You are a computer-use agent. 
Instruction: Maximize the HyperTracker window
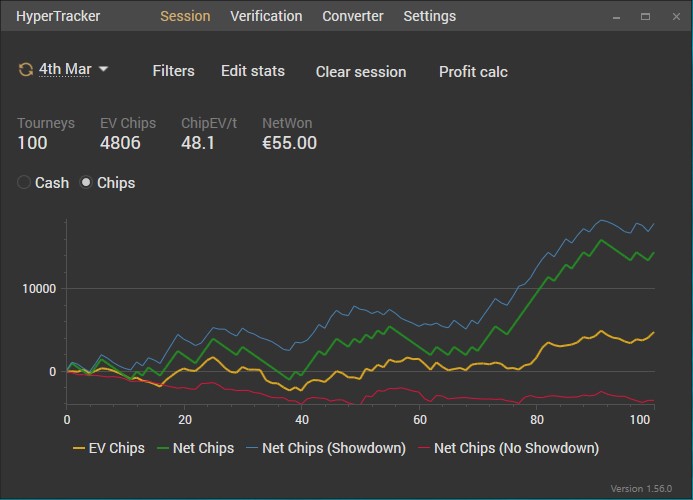click(x=645, y=17)
